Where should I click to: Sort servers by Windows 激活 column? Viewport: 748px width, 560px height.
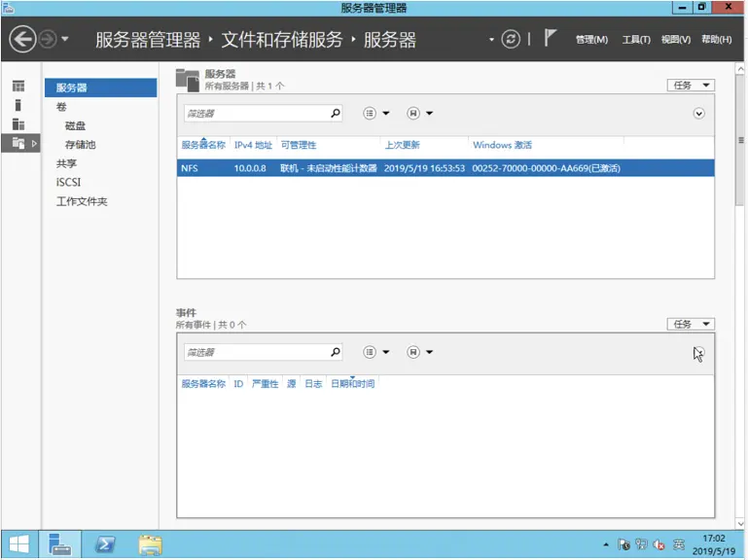click(502, 145)
